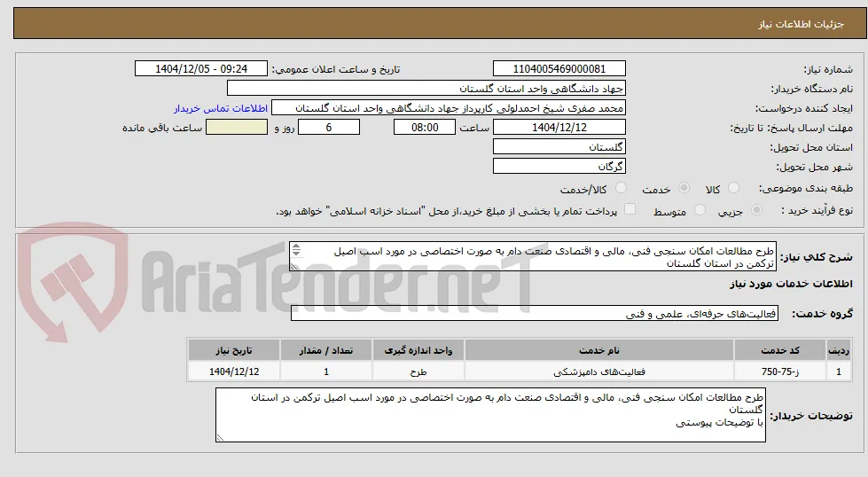Click the طرح unit cell
The height and width of the screenshot is (477, 868).
pyautogui.click(x=418, y=371)
